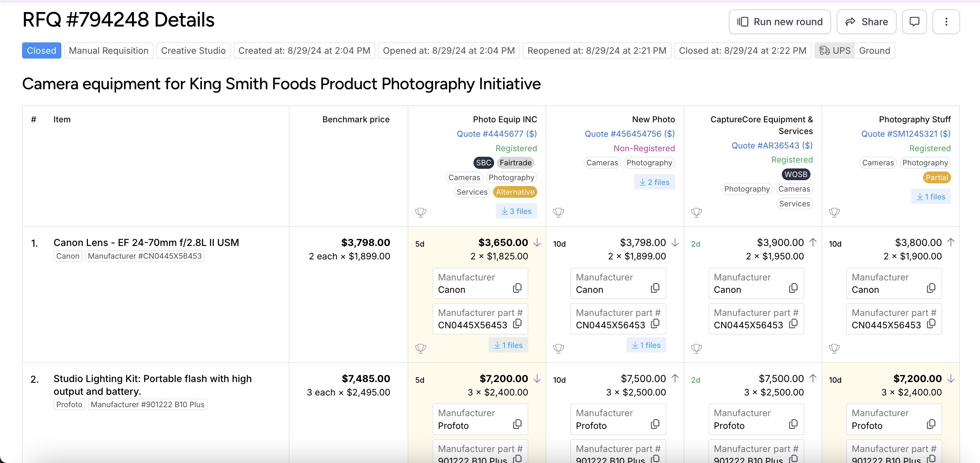Viewport: 980px width, 463px height.
Task: Click the SBC certification badge
Action: [x=483, y=163]
